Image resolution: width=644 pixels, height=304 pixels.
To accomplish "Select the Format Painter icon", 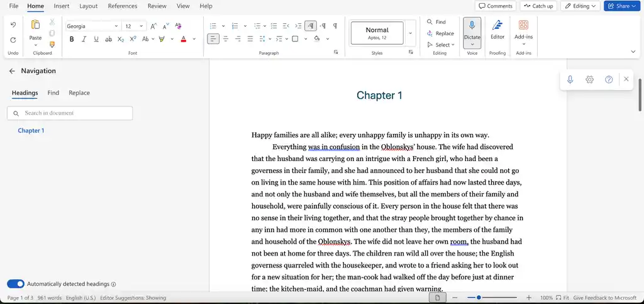I will coord(52,44).
